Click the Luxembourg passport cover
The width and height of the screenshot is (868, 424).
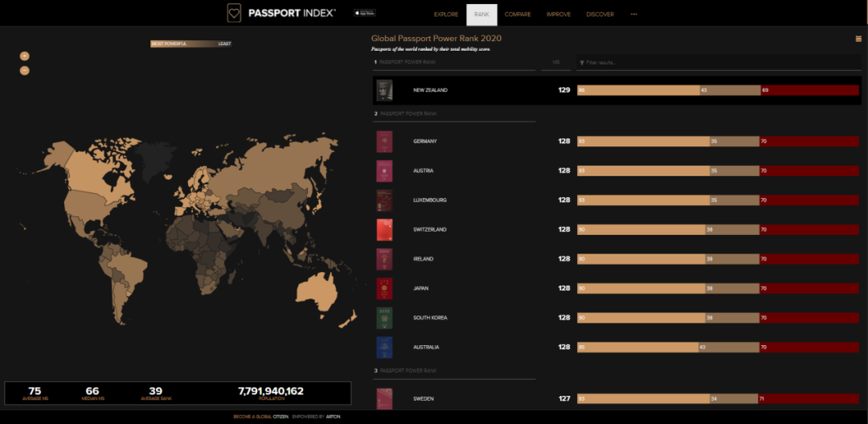(x=384, y=200)
